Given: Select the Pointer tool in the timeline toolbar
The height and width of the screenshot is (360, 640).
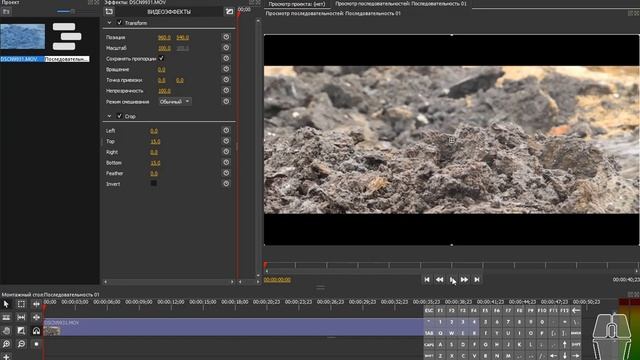Looking at the screenshot, I should 6,304.
